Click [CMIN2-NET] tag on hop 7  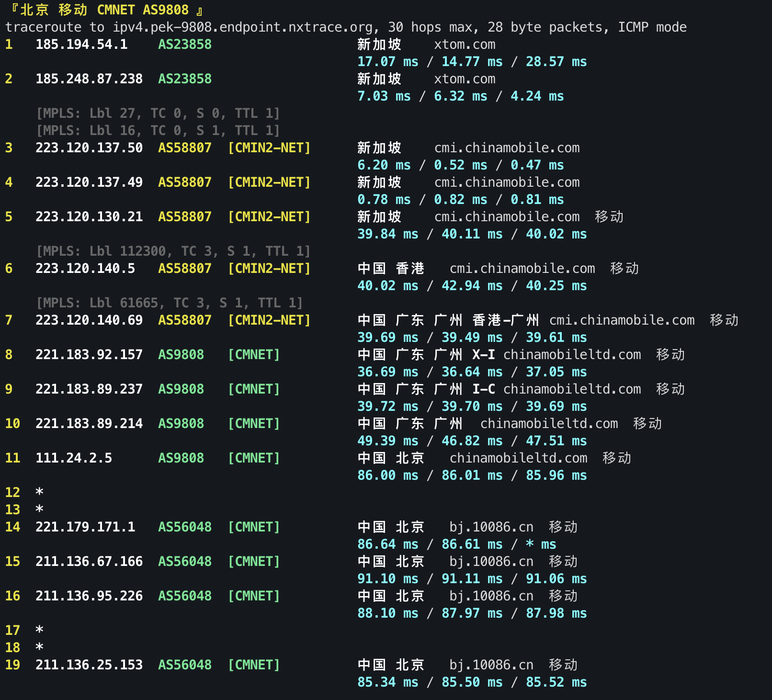(269, 320)
